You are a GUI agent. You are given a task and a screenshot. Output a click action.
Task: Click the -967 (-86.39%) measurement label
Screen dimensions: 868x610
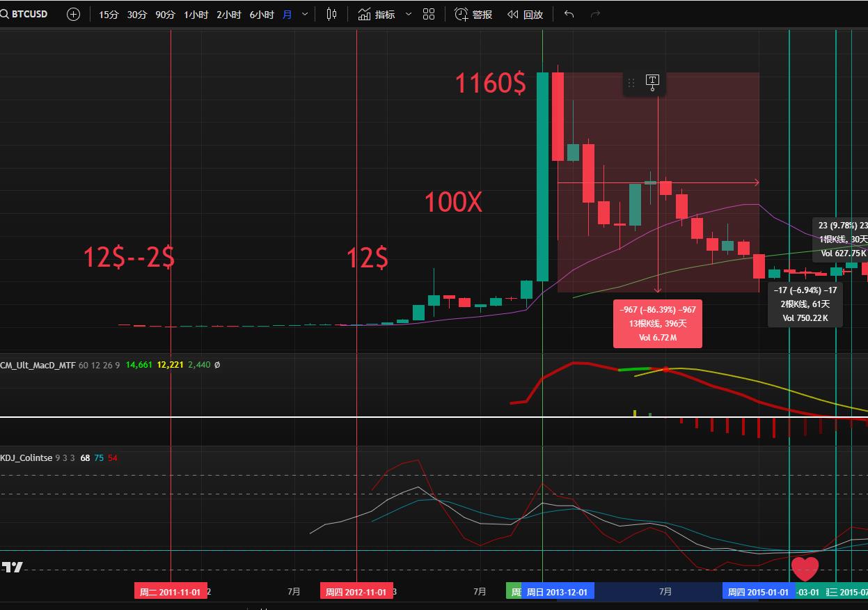pyautogui.click(x=657, y=324)
